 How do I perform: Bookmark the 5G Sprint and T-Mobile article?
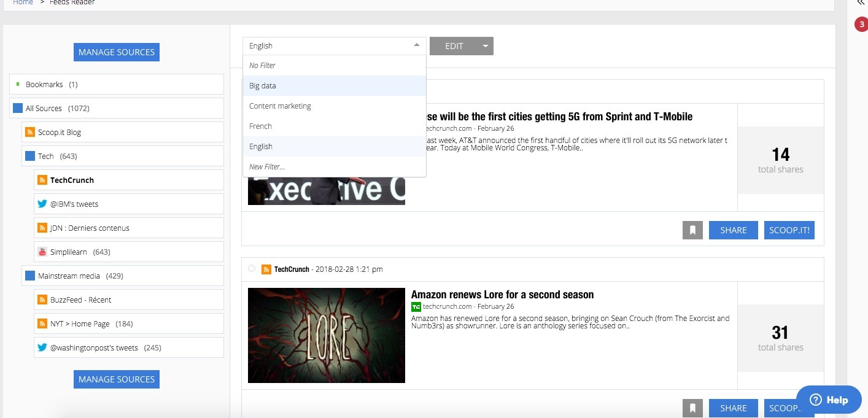pos(692,230)
